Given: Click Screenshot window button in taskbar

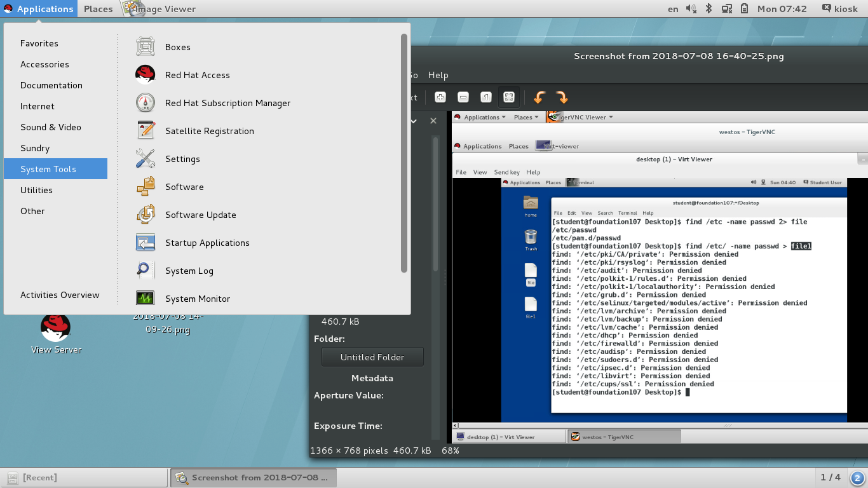Looking at the screenshot, I should [x=253, y=477].
